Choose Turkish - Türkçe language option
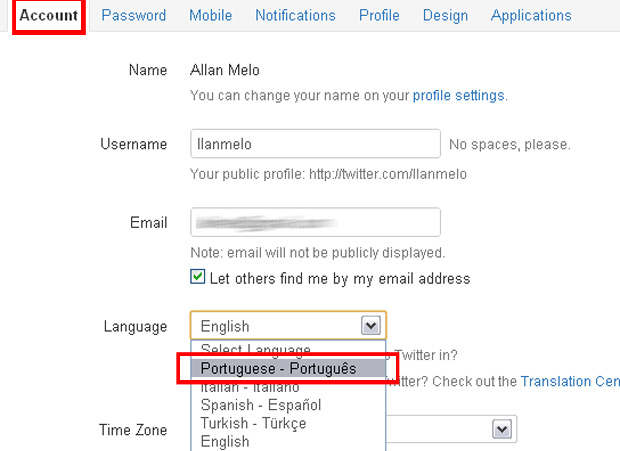620x451 pixels. click(253, 423)
